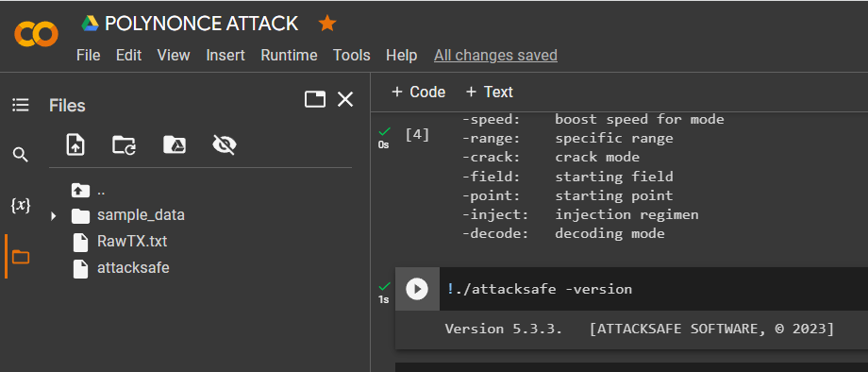Open the File menu
Viewport: 868px width, 372px height.
89,56
